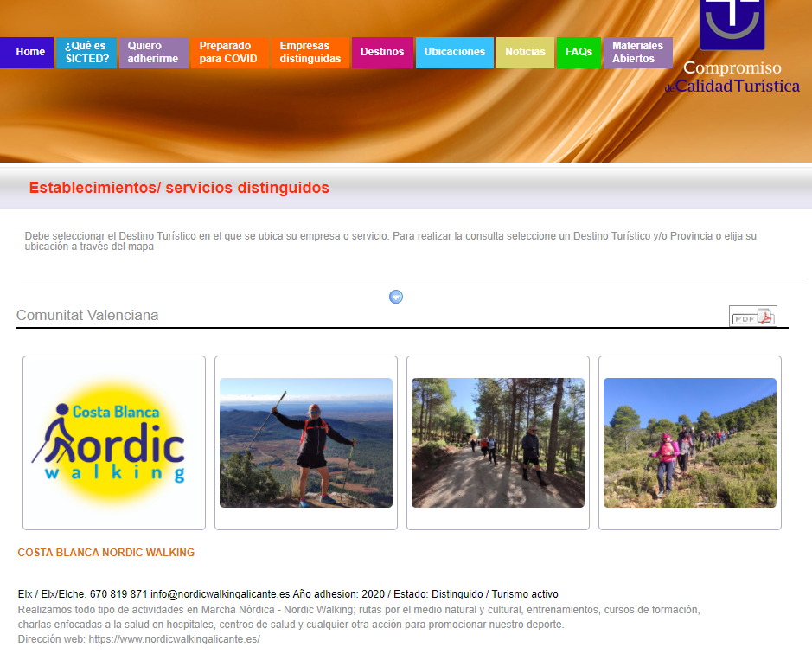Click the email info@nordicwalkingalicante.es
This screenshot has height=660, width=812.
tap(221, 594)
